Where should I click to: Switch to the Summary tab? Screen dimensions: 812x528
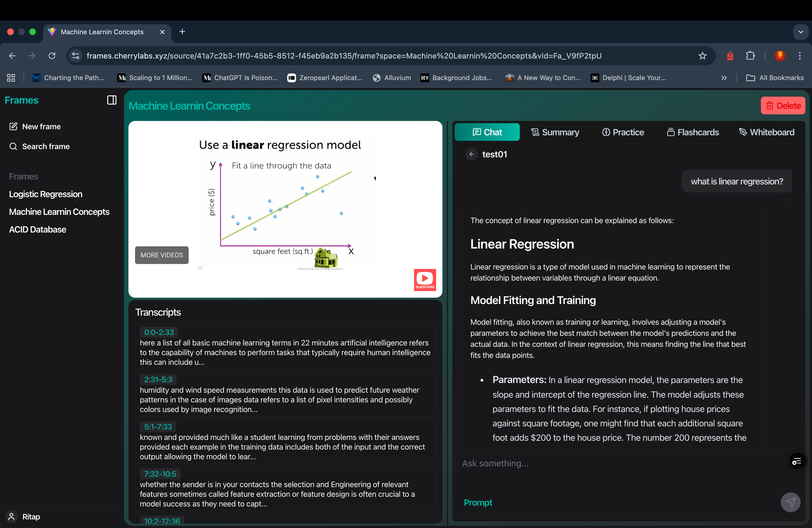pyautogui.click(x=555, y=132)
